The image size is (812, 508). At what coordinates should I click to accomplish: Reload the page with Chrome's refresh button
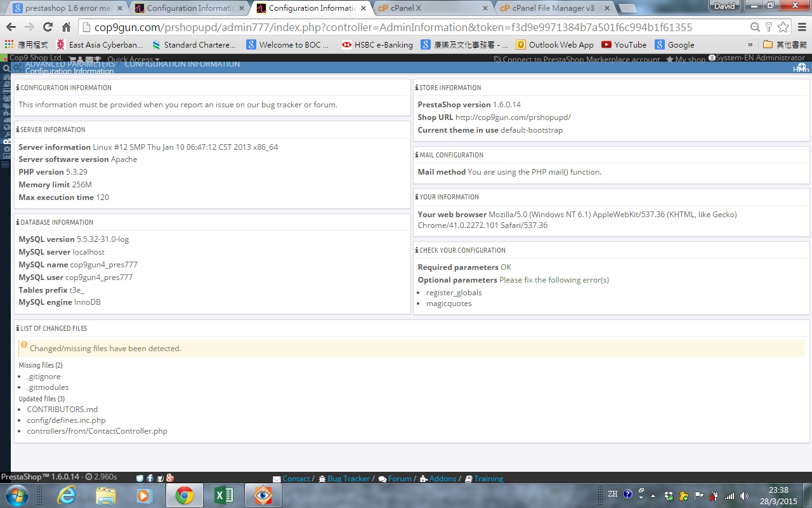48,27
